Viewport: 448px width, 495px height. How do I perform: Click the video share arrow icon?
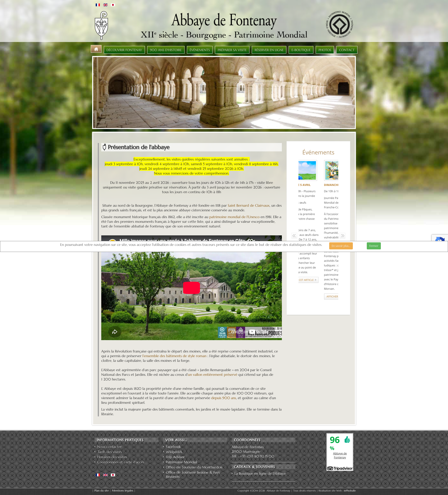[x=115, y=332]
